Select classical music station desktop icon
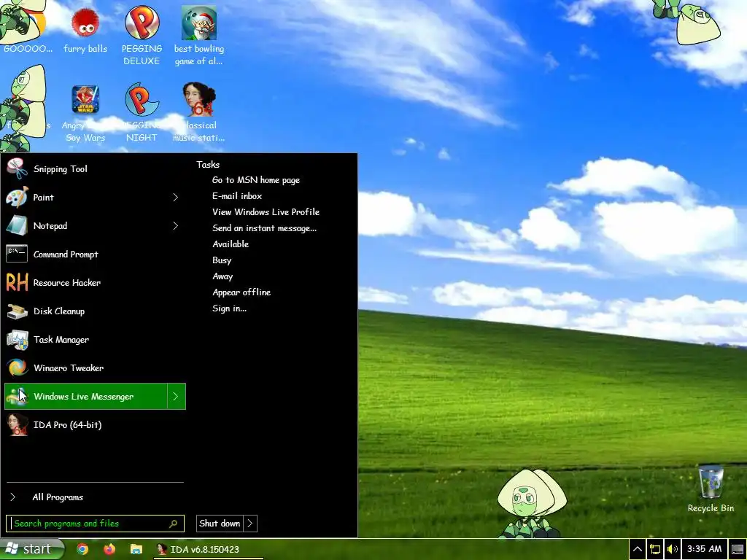 pyautogui.click(x=198, y=112)
